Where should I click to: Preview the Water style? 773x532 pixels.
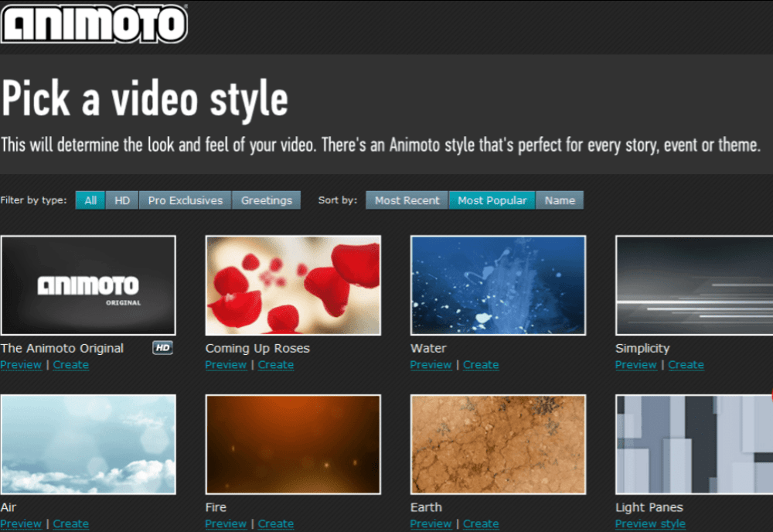(x=431, y=365)
